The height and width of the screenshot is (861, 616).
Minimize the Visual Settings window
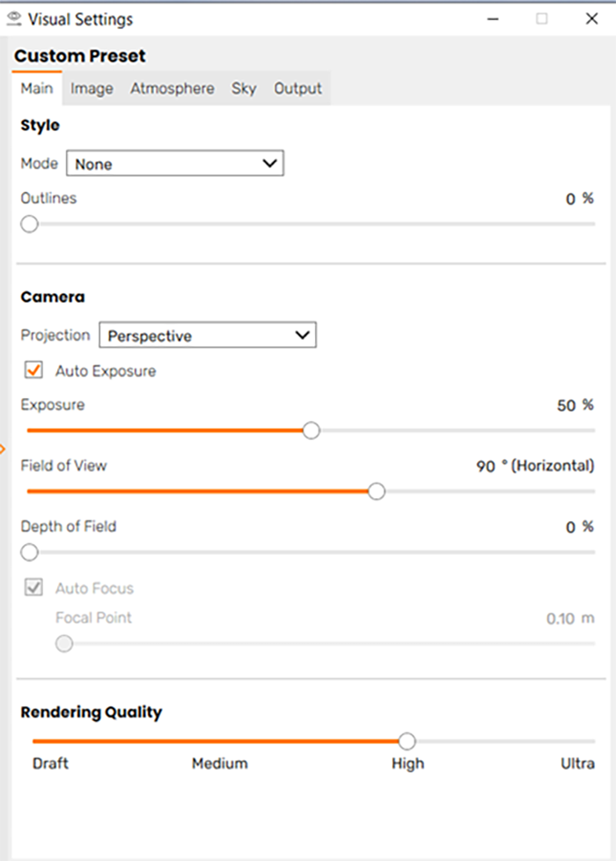click(x=493, y=19)
